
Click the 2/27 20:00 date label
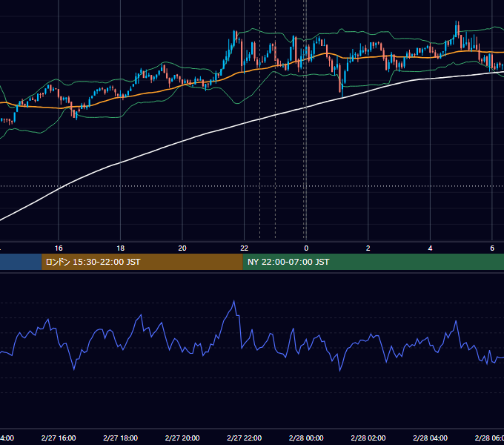click(x=182, y=438)
